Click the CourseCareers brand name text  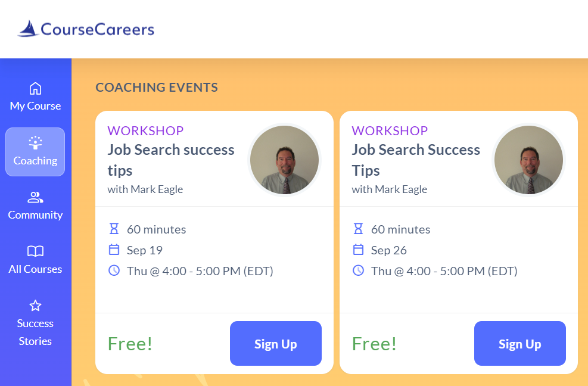[97, 29]
